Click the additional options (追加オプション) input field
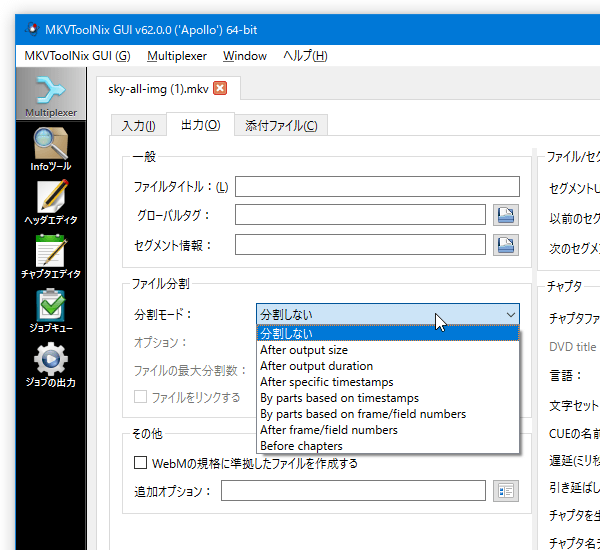 353,491
